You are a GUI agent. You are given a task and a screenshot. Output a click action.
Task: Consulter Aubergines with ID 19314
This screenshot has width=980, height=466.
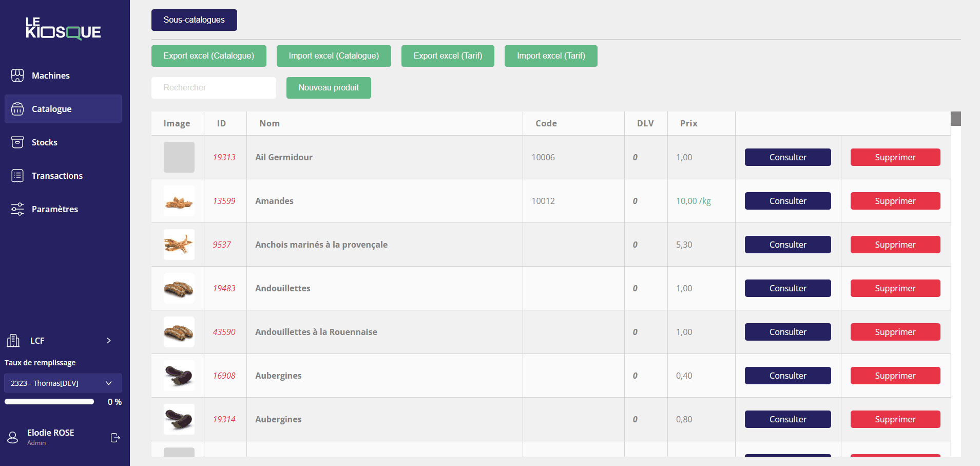(x=787, y=419)
